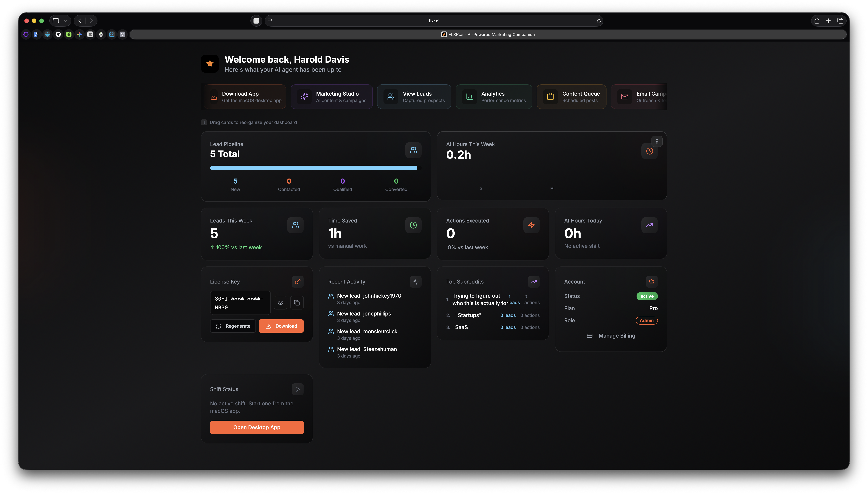Open Analytics performance metrics card

[x=494, y=97]
